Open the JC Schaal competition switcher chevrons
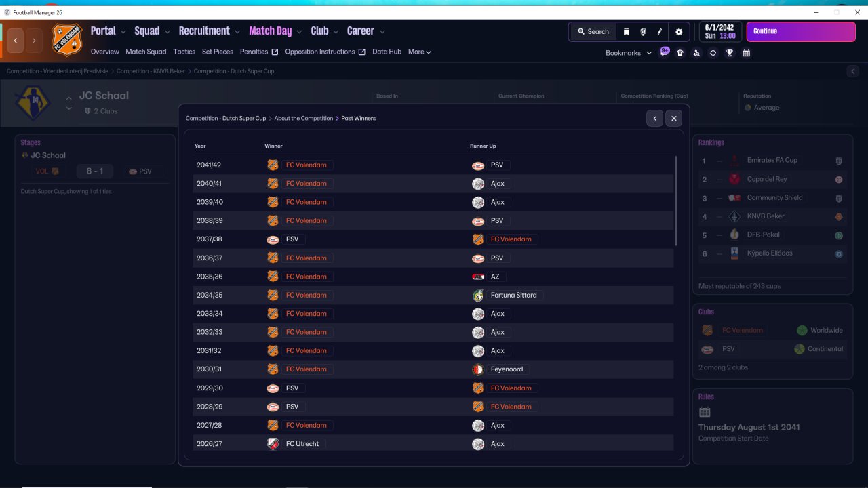The width and height of the screenshot is (868, 488). [x=68, y=103]
